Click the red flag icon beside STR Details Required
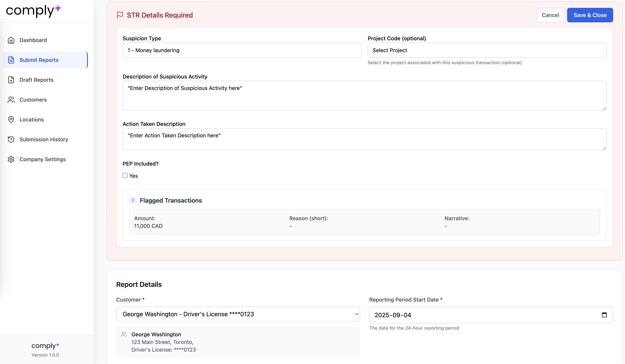 [120, 15]
